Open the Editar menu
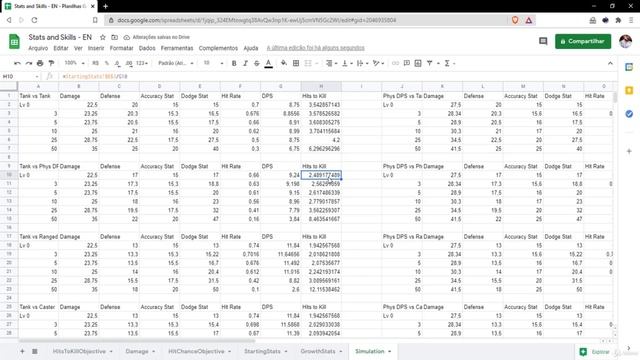Image resolution: width=640 pixels, height=360 pixels. point(61,48)
